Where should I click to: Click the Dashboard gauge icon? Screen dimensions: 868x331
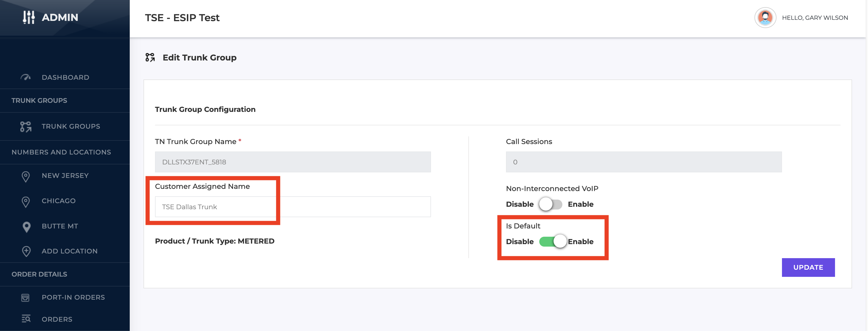point(26,77)
